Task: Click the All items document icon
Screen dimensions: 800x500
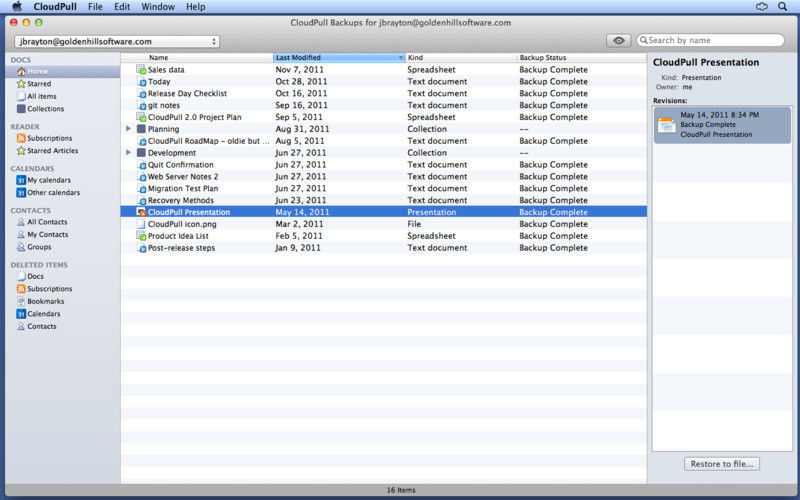Action: (x=21, y=96)
